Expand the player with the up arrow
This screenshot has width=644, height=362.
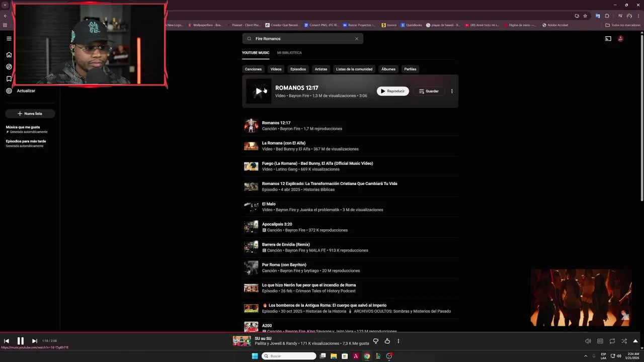(635, 341)
